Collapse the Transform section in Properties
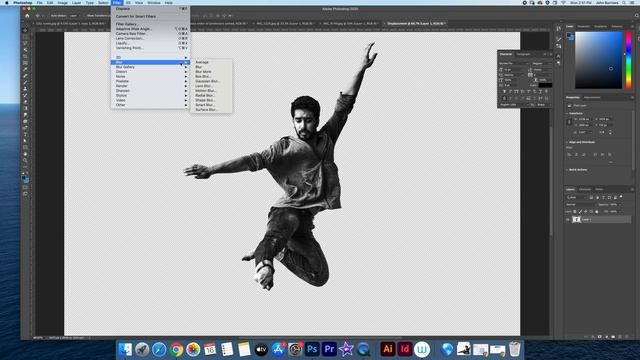 [567, 113]
